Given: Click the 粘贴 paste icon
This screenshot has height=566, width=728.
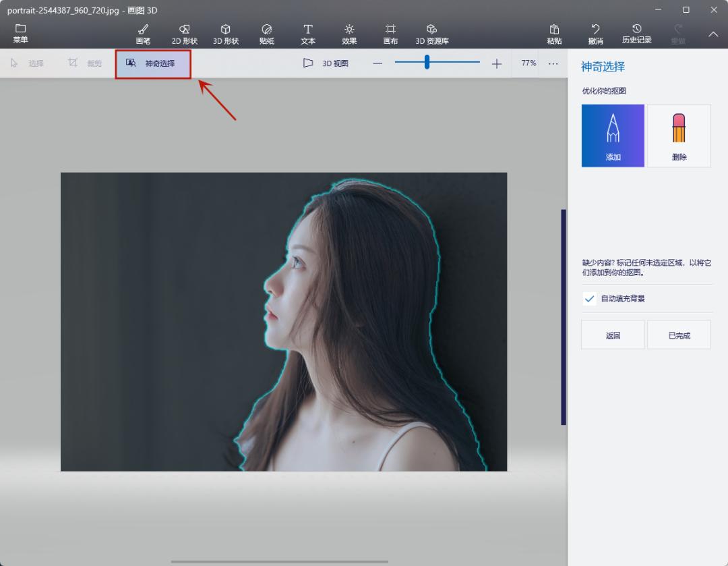Looking at the screenshot, I should coord(554,34).
